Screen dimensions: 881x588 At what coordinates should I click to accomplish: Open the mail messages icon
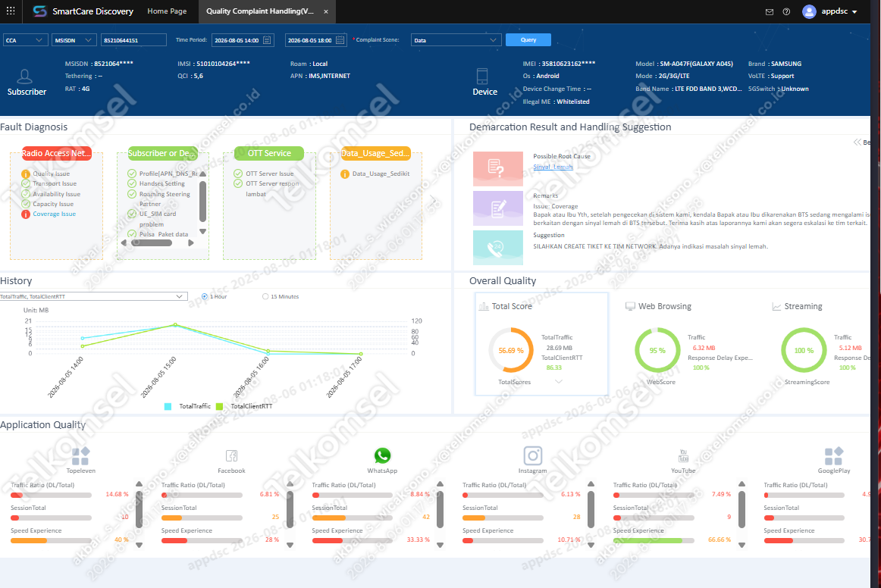pyautogui.click(x=770, y=12)
